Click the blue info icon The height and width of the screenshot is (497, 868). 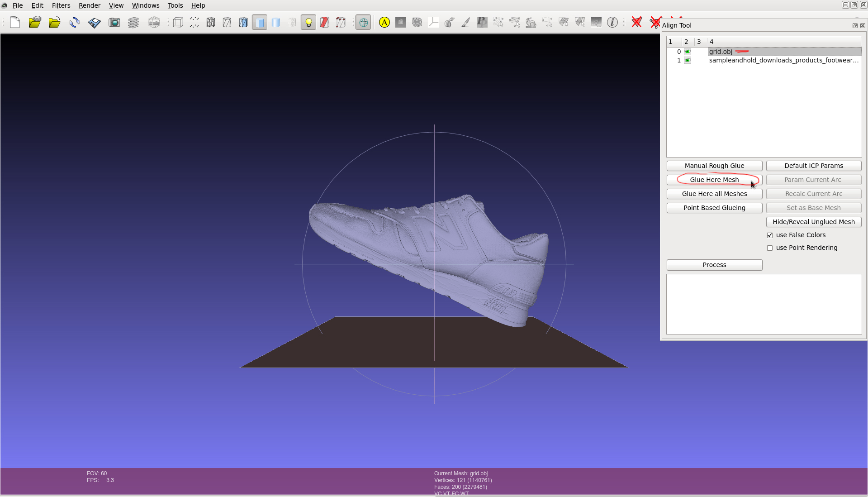(x=612, y=22)
